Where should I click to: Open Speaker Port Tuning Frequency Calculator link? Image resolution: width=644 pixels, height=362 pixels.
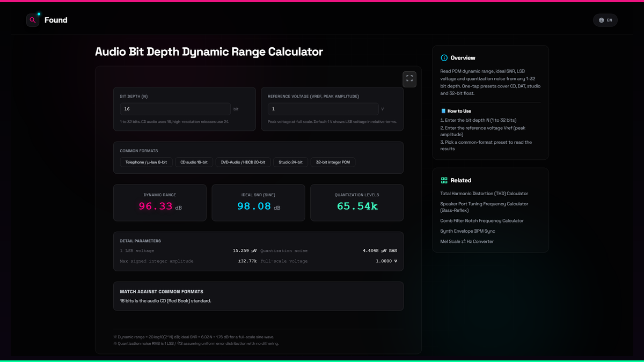coord(484,207)
